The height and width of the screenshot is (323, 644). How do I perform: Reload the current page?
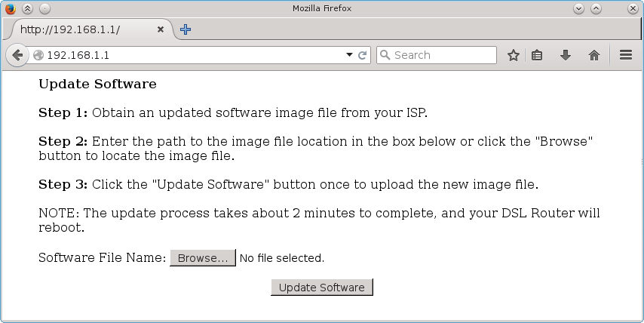point(362,55)
